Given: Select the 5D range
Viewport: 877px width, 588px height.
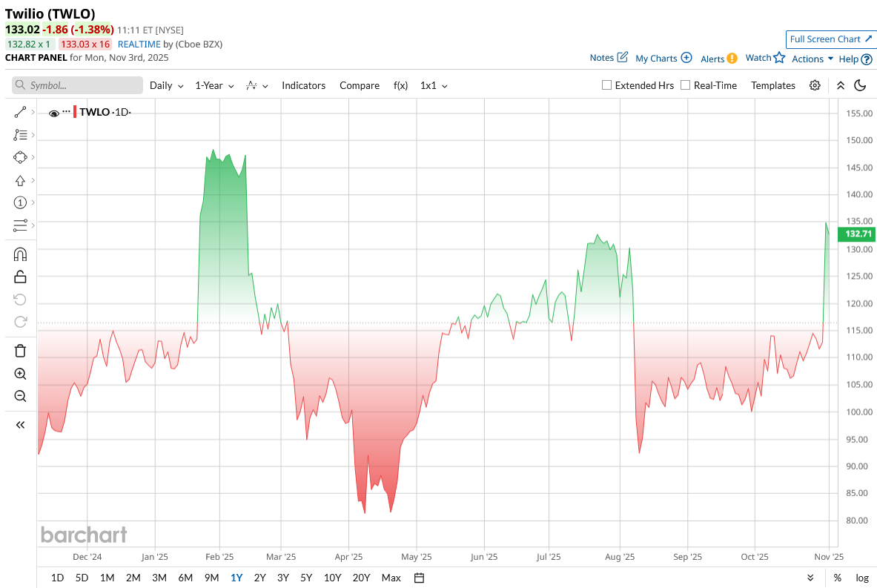Looking at the screenshot, I should tap(82, 578).
